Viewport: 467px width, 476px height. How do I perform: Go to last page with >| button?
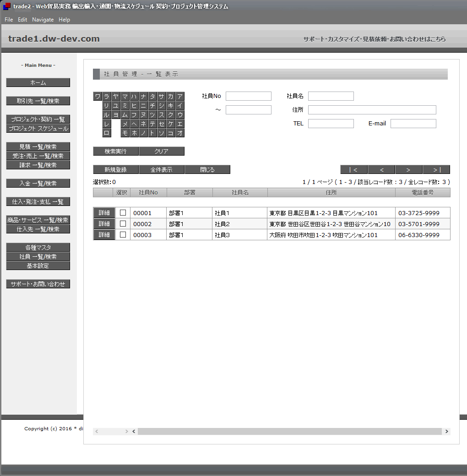[436, 169]
